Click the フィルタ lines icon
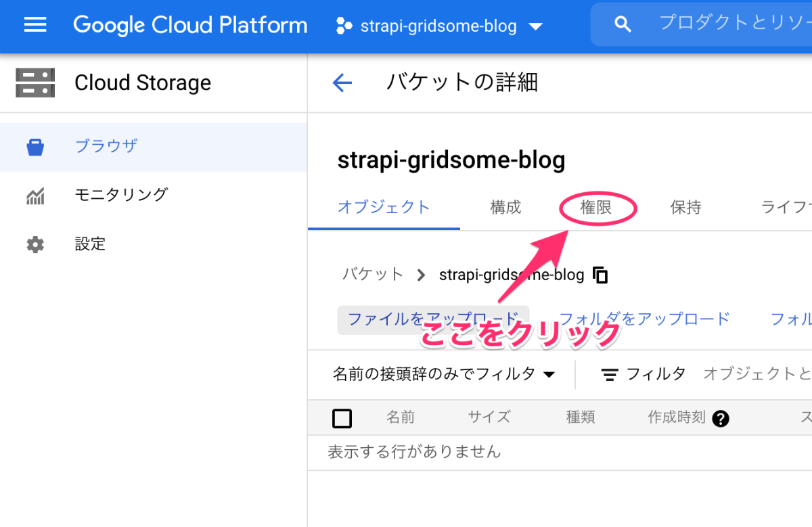 point(610,374)
